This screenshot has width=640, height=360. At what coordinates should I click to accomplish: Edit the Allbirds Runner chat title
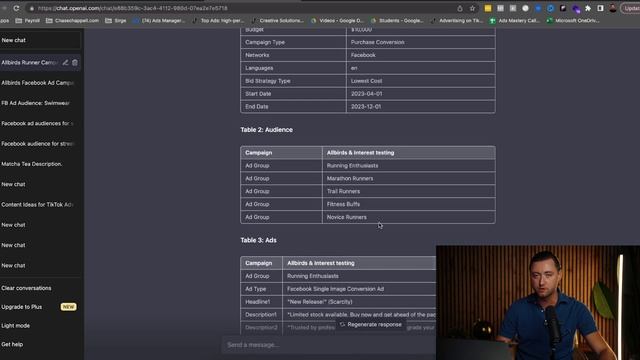[65, 62]
